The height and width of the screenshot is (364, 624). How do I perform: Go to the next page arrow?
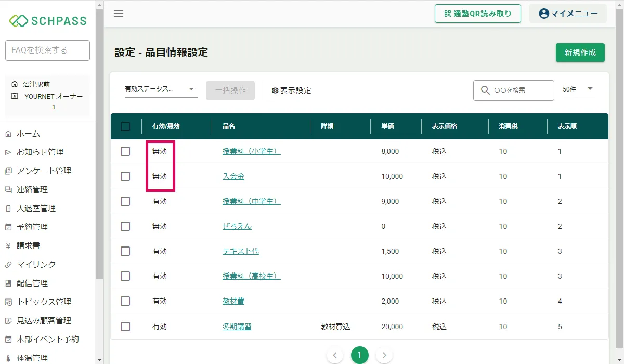(x=384, y=355)
